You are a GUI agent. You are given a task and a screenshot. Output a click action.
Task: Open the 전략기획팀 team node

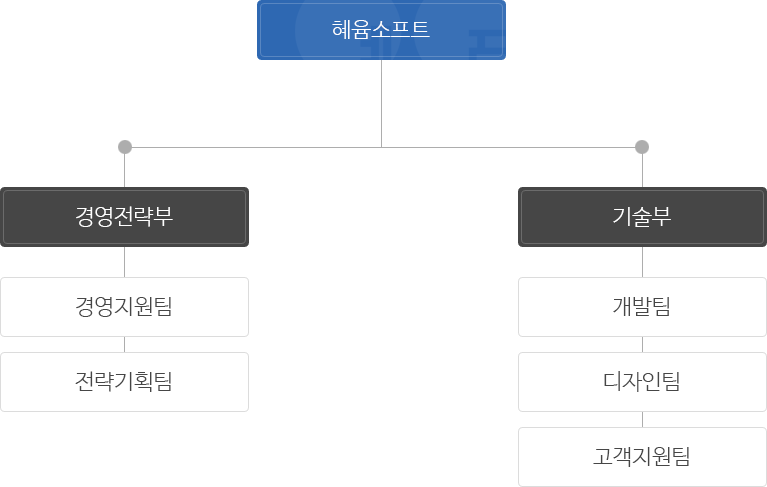(x=124, y=382)
